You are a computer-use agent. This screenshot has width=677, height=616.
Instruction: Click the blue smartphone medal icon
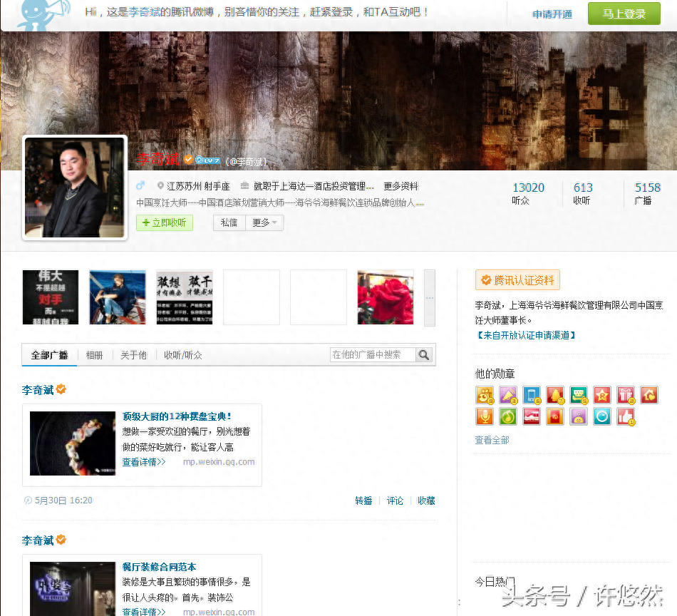click(531, 396)
